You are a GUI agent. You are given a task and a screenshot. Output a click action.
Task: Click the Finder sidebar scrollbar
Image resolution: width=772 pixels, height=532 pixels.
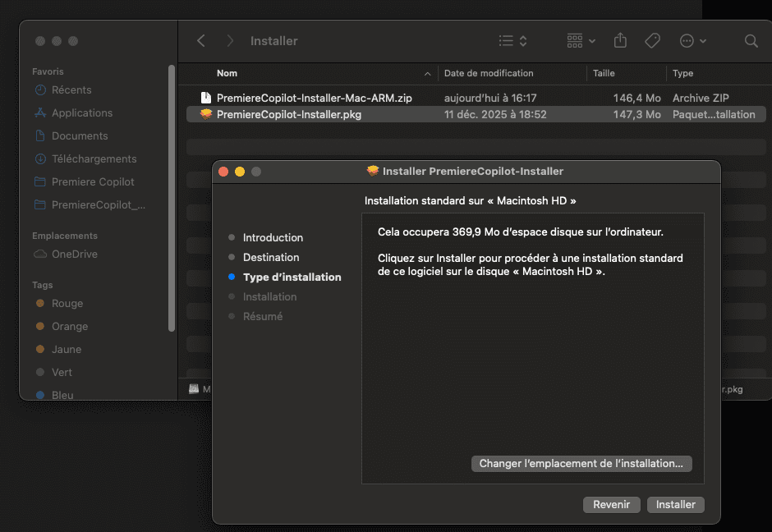click(172, 198)
